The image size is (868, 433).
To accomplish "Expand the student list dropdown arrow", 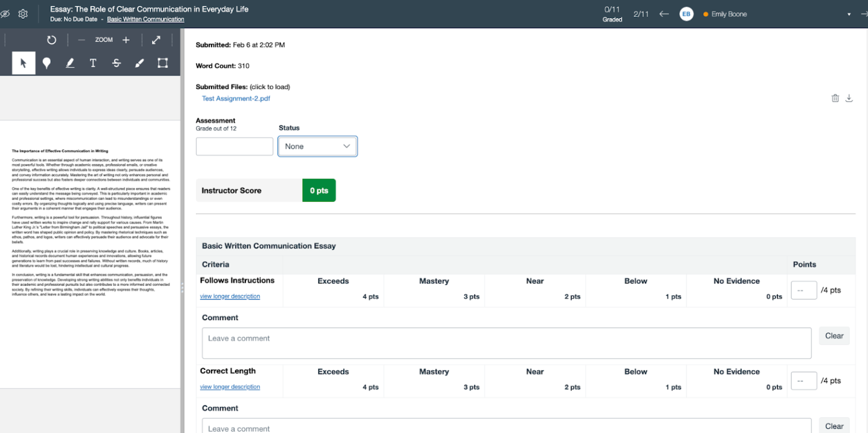I will point(849,14).
